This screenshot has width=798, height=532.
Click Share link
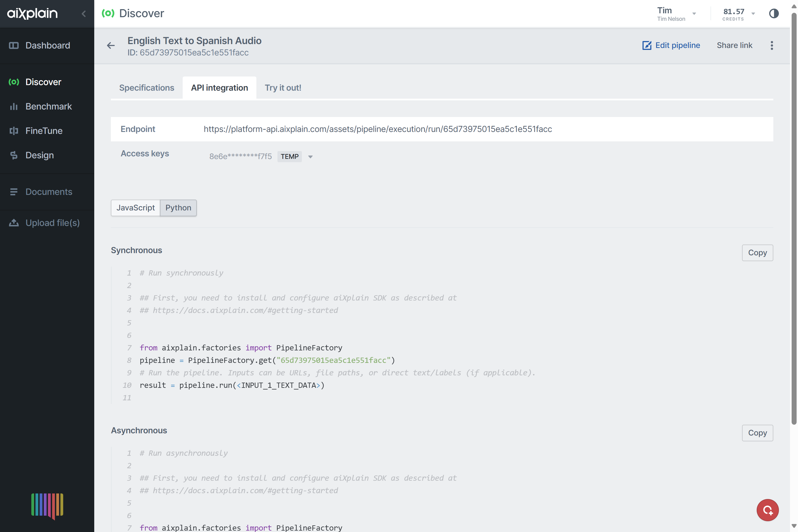pos(734,45)
